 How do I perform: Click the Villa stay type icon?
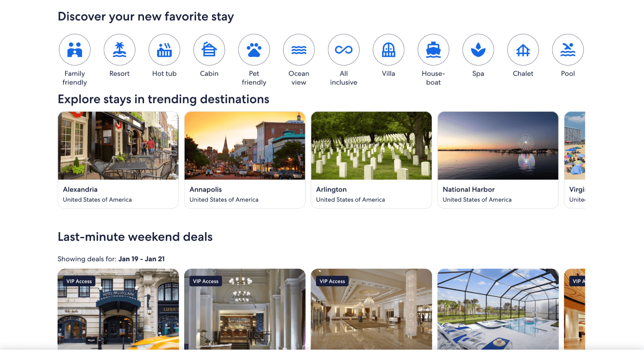(388, 49)
